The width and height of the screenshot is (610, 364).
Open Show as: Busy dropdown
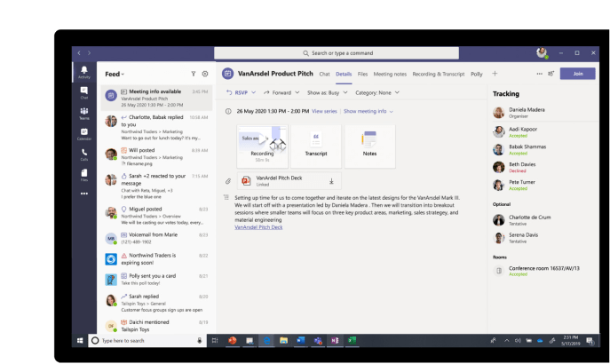click(x=327, y=92)
